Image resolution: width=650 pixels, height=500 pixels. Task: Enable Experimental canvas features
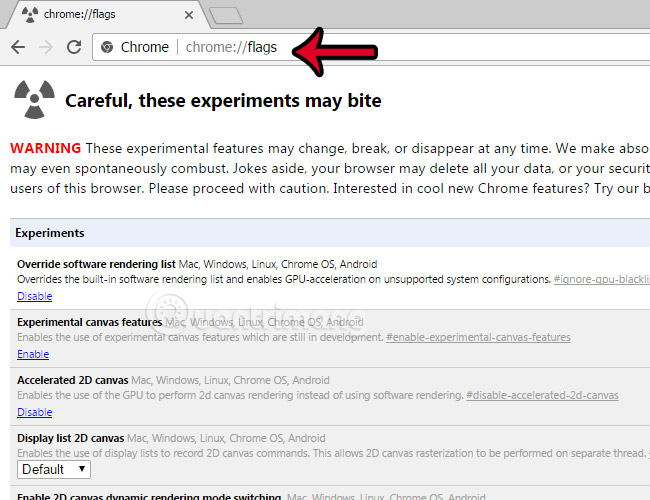(x=32, y=354)
